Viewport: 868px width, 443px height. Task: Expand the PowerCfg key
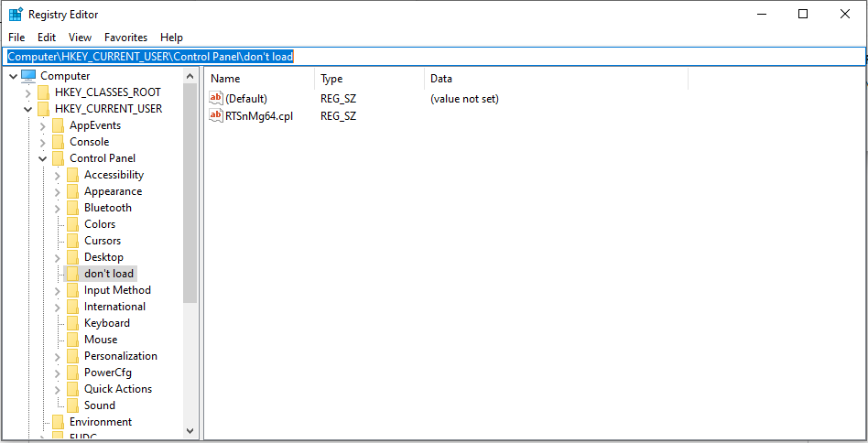click(x=57, y=373)
